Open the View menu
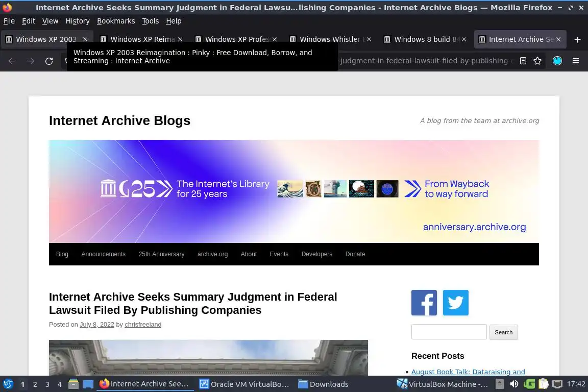The width and height of the screenshot is (588, 392). pos(50,21)
